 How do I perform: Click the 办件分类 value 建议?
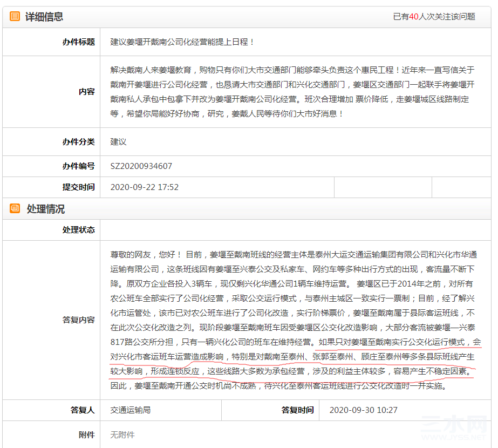point(119,142)
